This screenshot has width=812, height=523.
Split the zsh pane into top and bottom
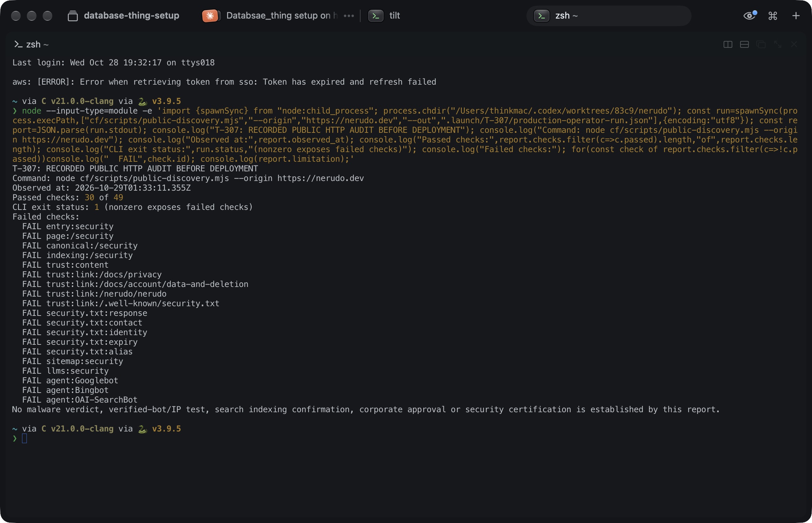pyautogui.click(x=744, y=44)
